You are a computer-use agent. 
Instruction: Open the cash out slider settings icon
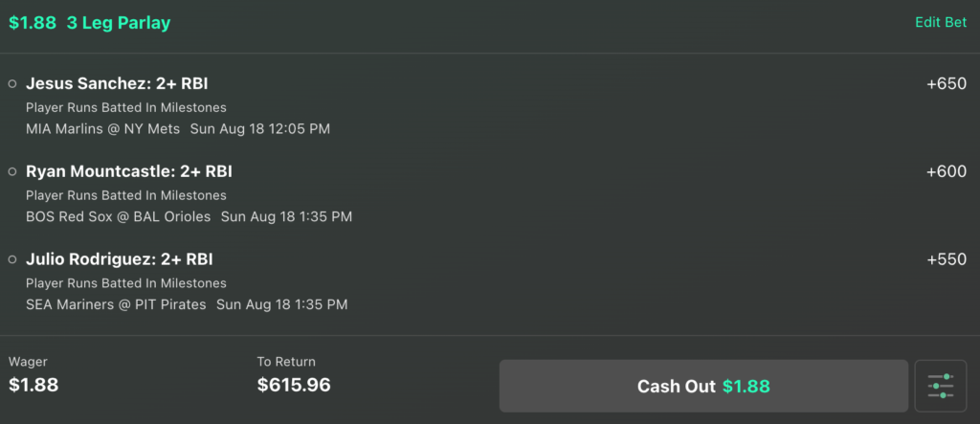point(940,386)
